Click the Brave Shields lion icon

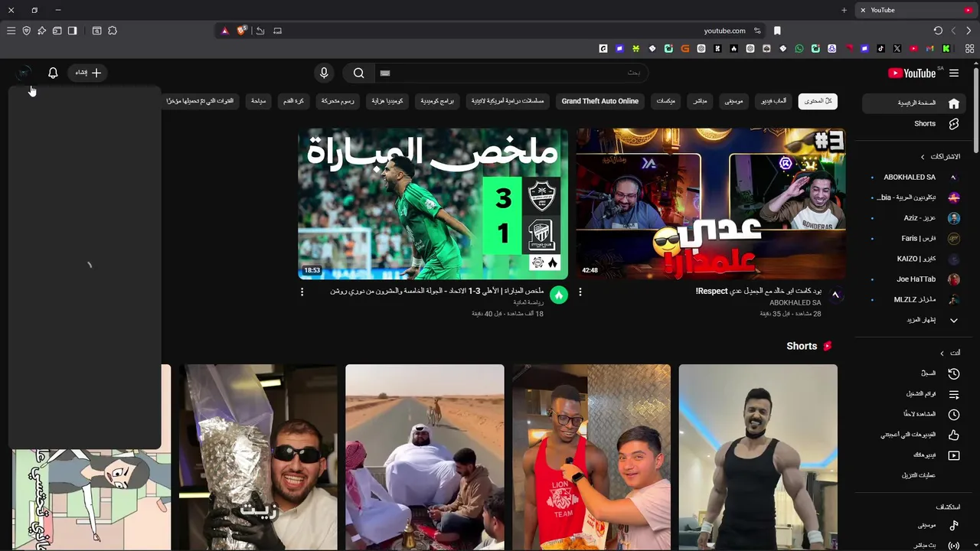242,31
